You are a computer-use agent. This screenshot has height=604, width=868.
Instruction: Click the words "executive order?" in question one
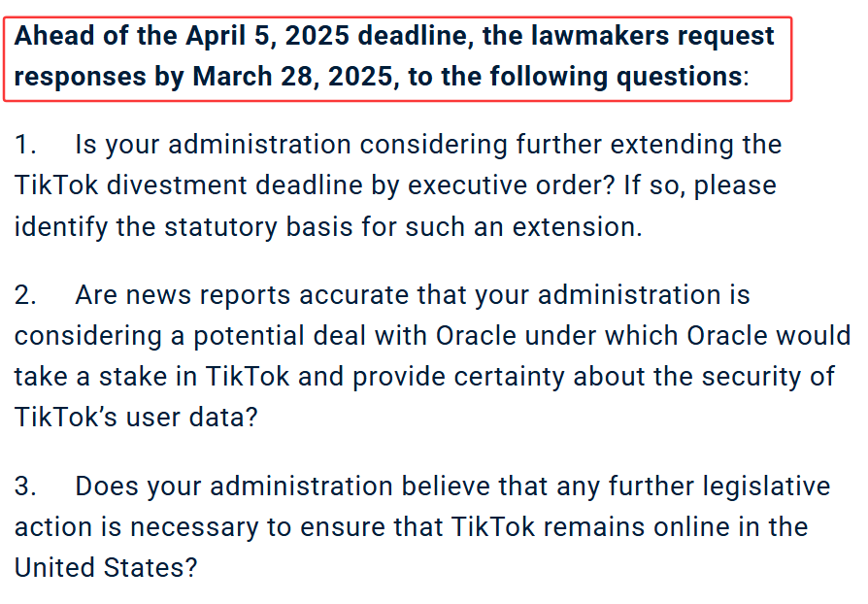511,185
